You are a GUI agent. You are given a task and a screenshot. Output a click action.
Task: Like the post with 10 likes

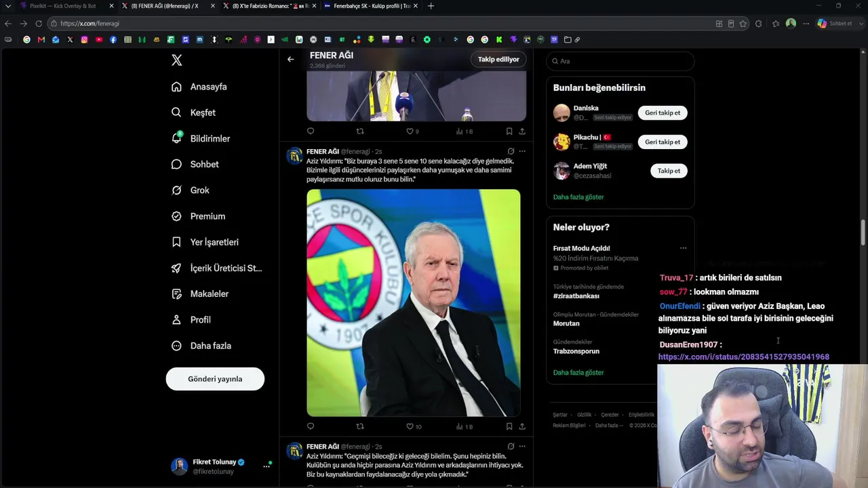point(414,426)
